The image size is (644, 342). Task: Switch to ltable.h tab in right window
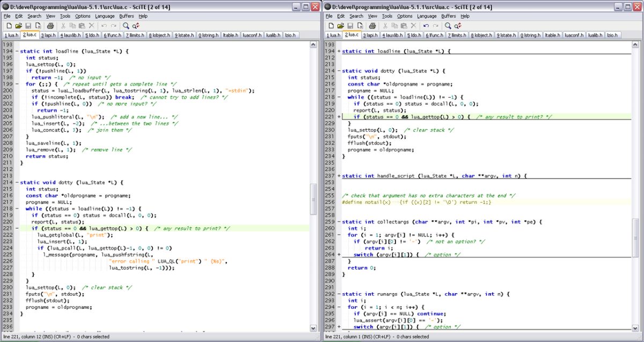[553, 35]
